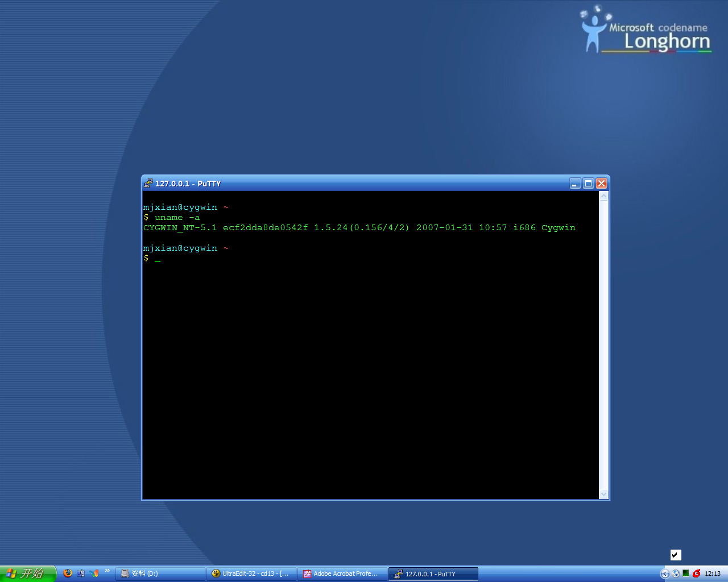Click the 'i686' text in terminal output
Viewport: 728px width, 582px height.
(x=524, y=228)
